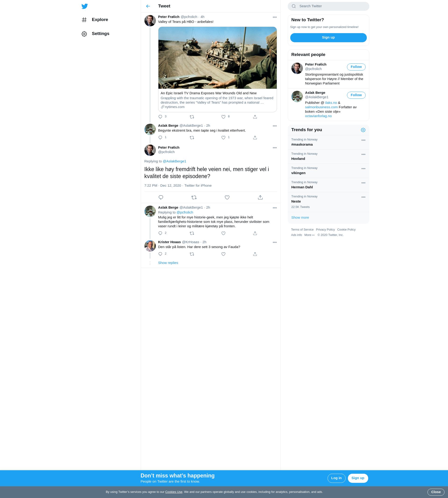The image size is (448, 498).
Task: Open Explore from the sidebar
Action: [95, 20]
